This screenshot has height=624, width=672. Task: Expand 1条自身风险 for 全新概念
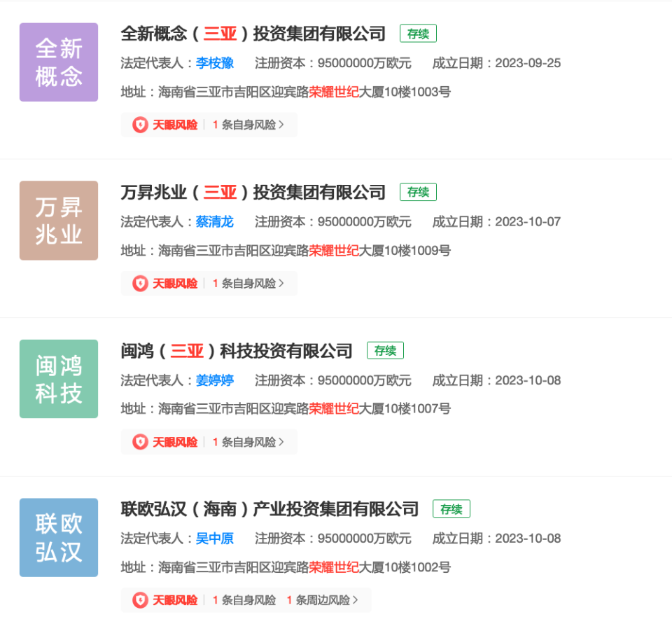click(248, 125)
